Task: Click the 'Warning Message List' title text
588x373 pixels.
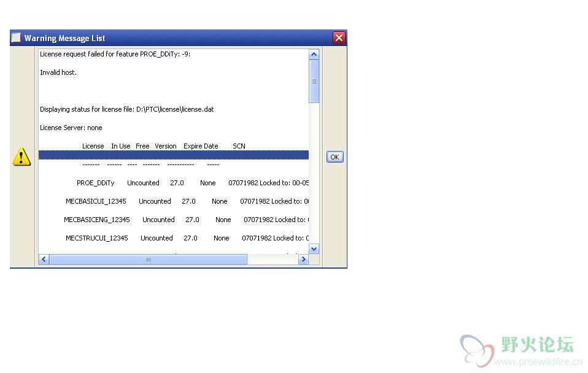Action: coord(64,38)
